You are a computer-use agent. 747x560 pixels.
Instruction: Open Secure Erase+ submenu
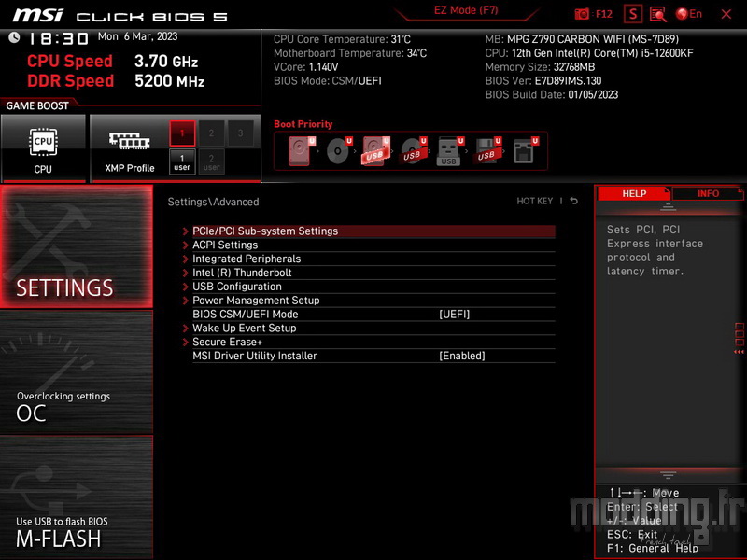(373, 342)
